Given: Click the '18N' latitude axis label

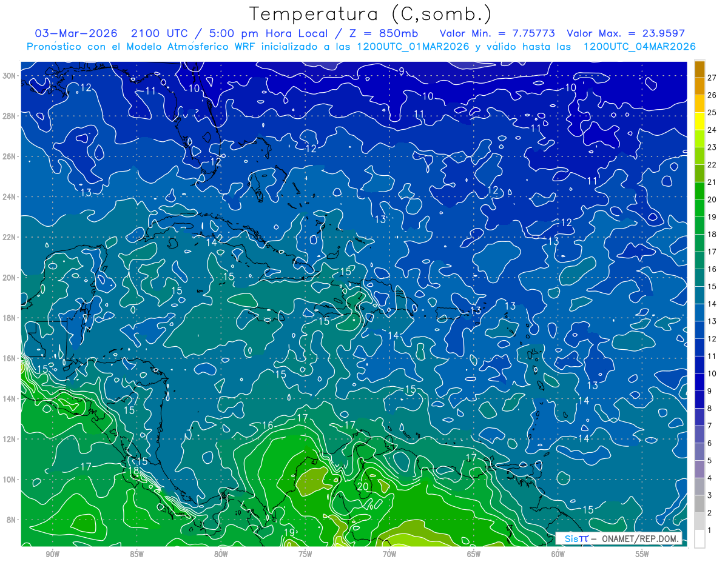Looking at the screenshot, I should tap(9, 318).
